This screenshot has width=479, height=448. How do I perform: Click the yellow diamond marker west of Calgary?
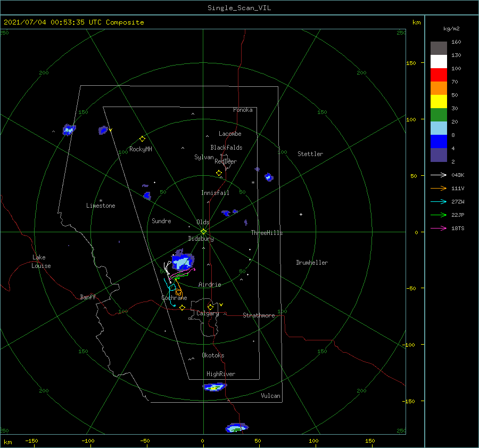183,308
